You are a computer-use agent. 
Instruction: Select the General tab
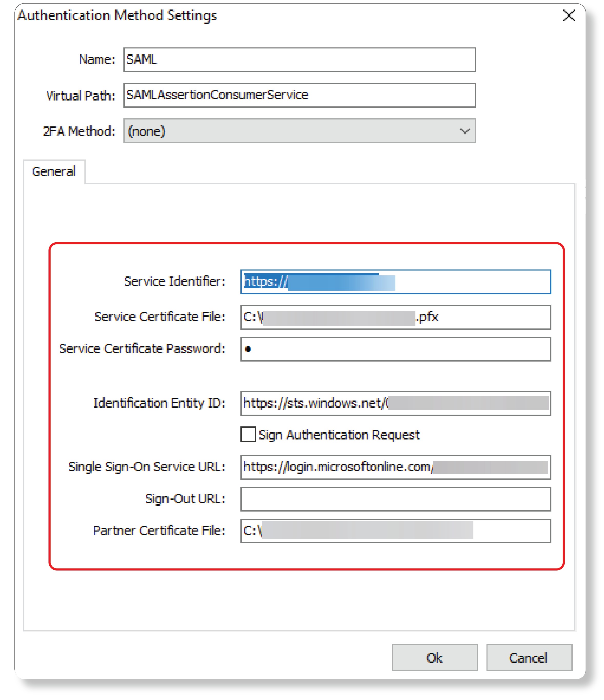(x=54, y=172)
